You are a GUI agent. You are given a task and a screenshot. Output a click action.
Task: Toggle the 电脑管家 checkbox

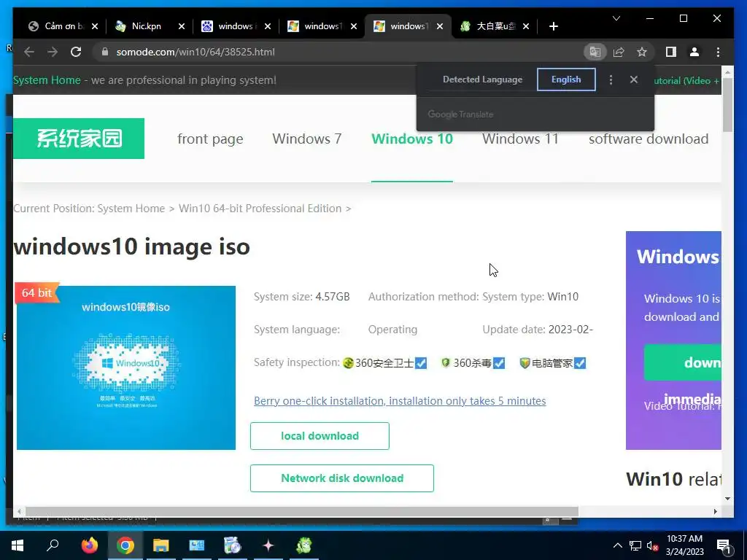point(580,363)
